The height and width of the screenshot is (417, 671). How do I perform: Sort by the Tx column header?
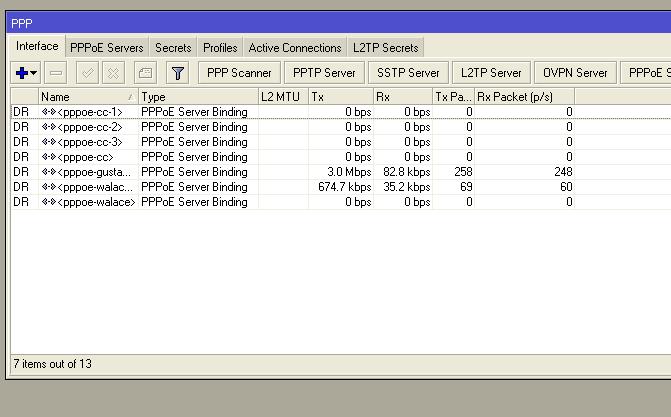341,97
